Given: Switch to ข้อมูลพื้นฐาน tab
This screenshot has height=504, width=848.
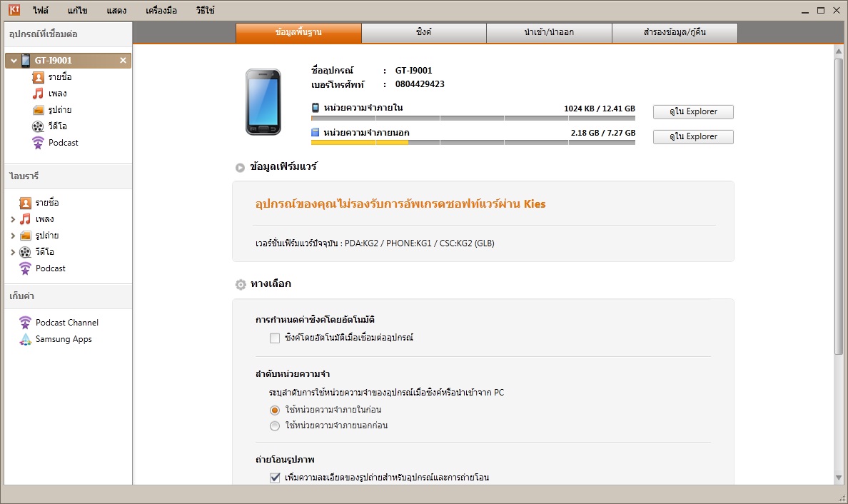Looking at the screenshot, I should coord(298,32).
